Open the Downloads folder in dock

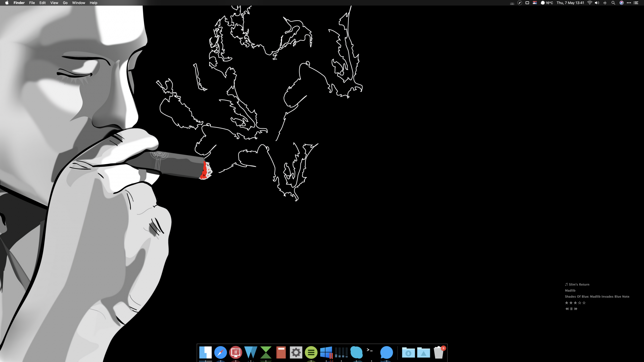408,353
